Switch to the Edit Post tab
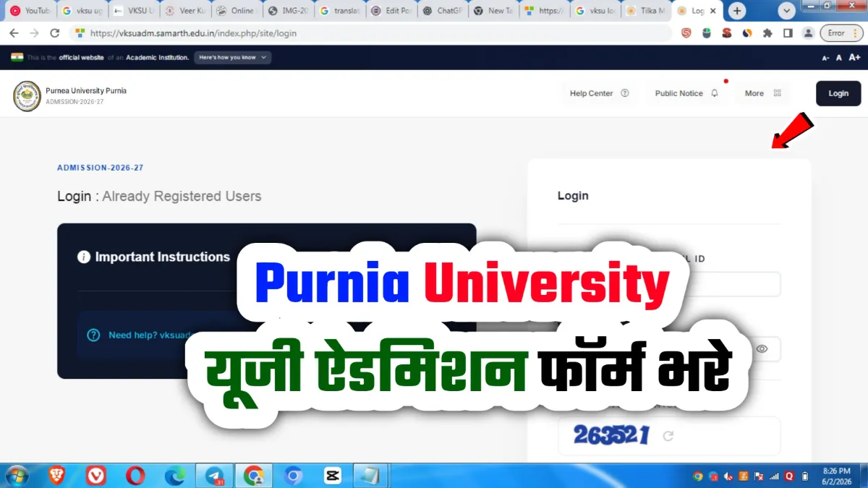The height and width of the screenshot is (488, 868). point(391,11)
